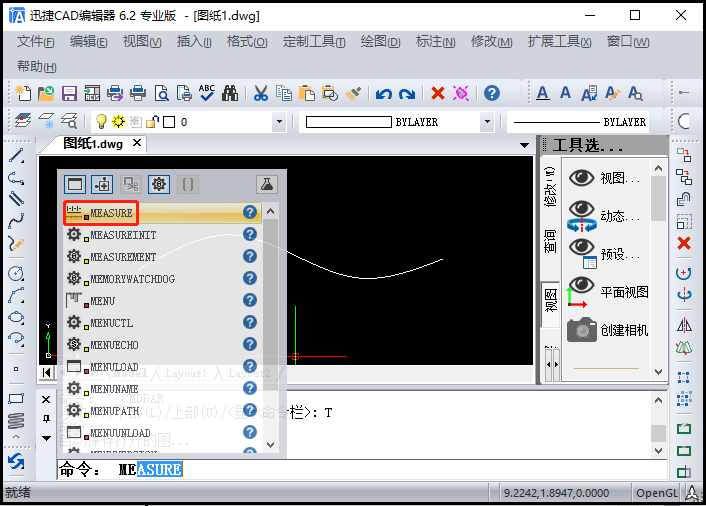Viewport: 706px width, 506px height.
Task: Toggle settings gear filter in autocomplete popup
Action: tap(158, 184)
